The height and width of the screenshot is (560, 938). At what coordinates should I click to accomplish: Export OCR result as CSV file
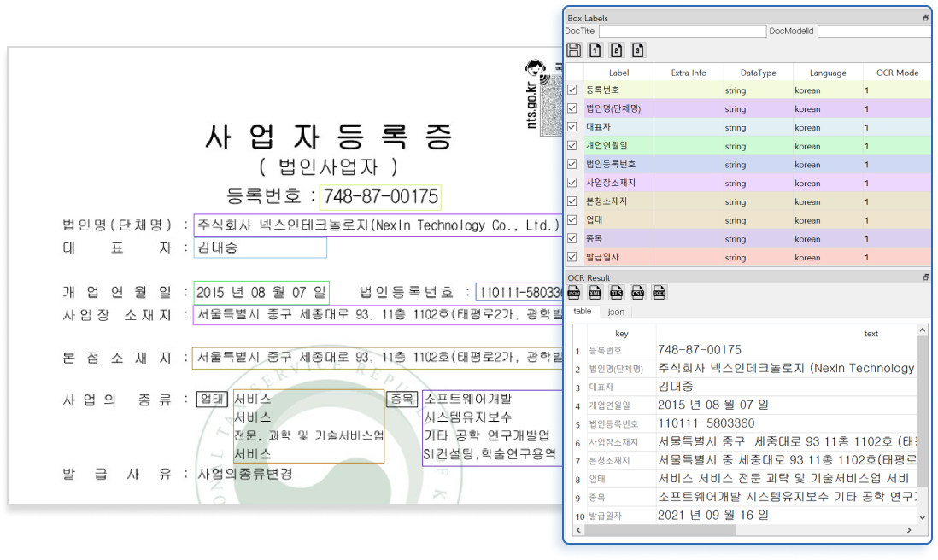click(x=637, y=292)
